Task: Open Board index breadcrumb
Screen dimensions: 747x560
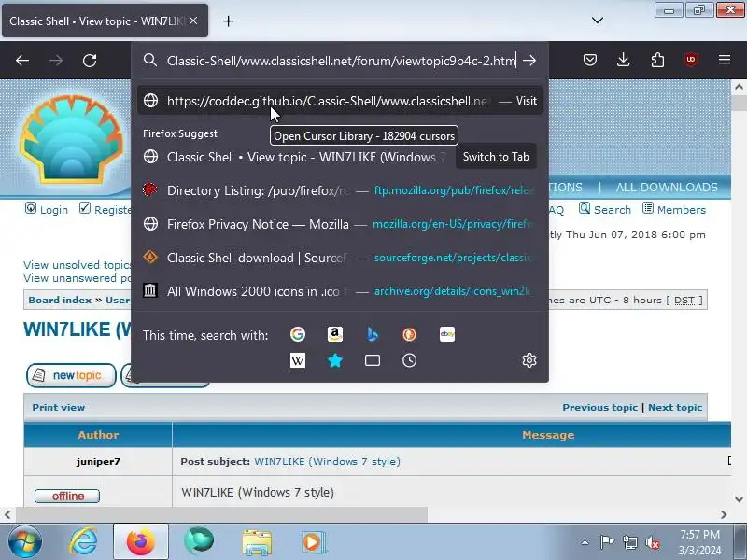Action: (60, 300)
